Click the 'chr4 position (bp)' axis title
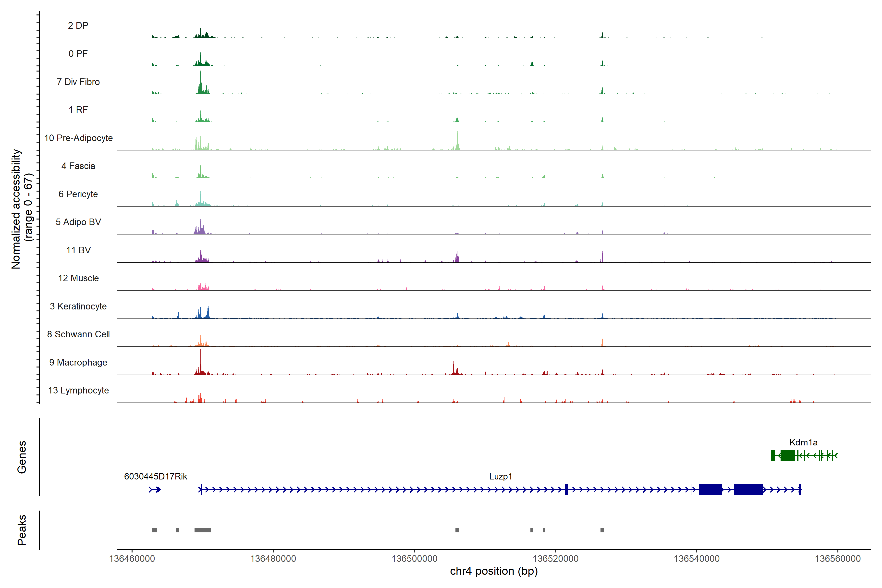Screen dimensions: 882x588 (x=494, y=571)
